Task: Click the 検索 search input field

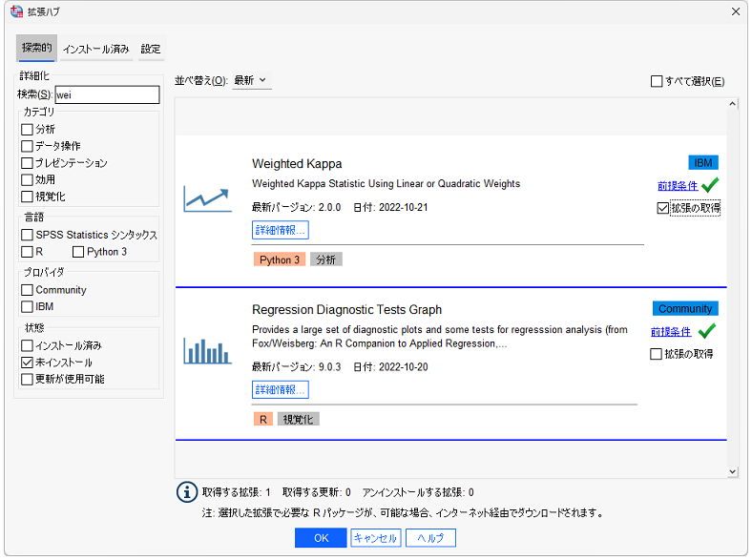Action: pos(107,94)
